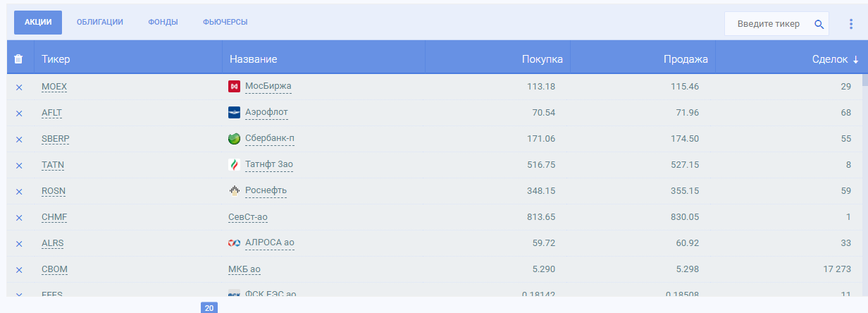Viewport: 868px width, 313px height.
Task: Sort by Сделок column arrow
Action: pos(855,59)
